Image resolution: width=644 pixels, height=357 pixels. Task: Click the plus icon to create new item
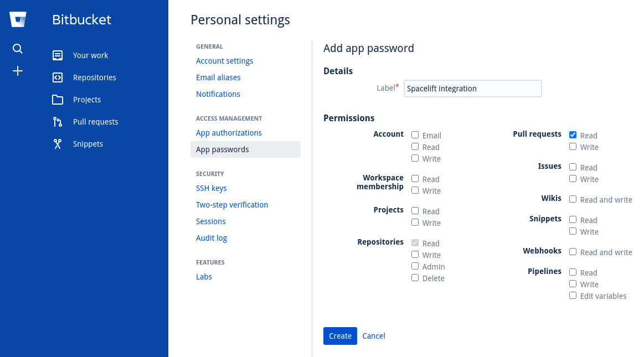pyautogui.click(x=17, y=71)
